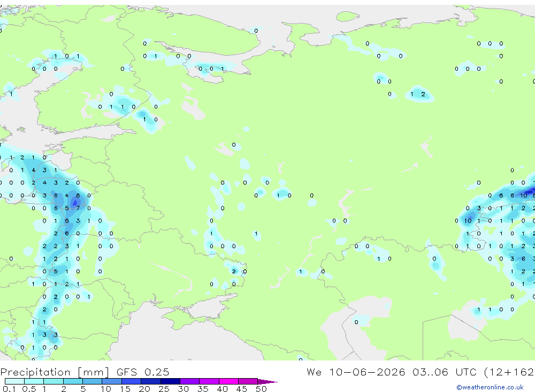Screen dimensions: 535x392
Task: Click the '30' legend scale label
Action: 183,389
